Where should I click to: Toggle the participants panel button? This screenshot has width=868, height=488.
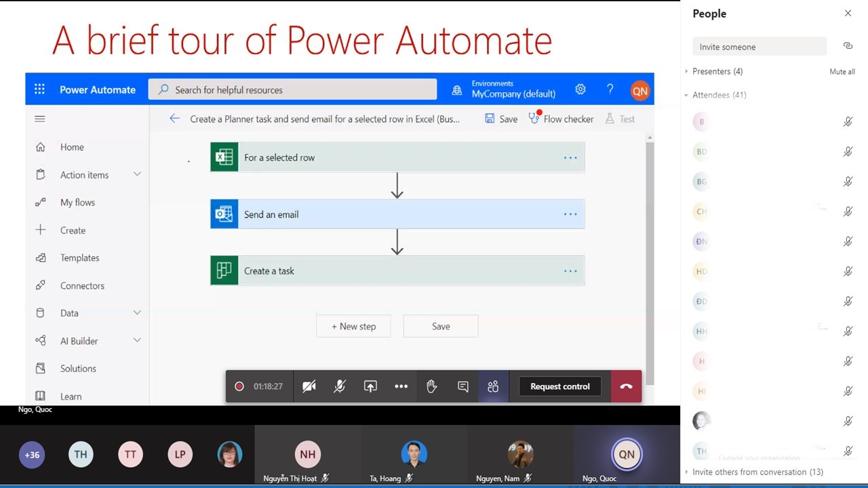point(493,386)
